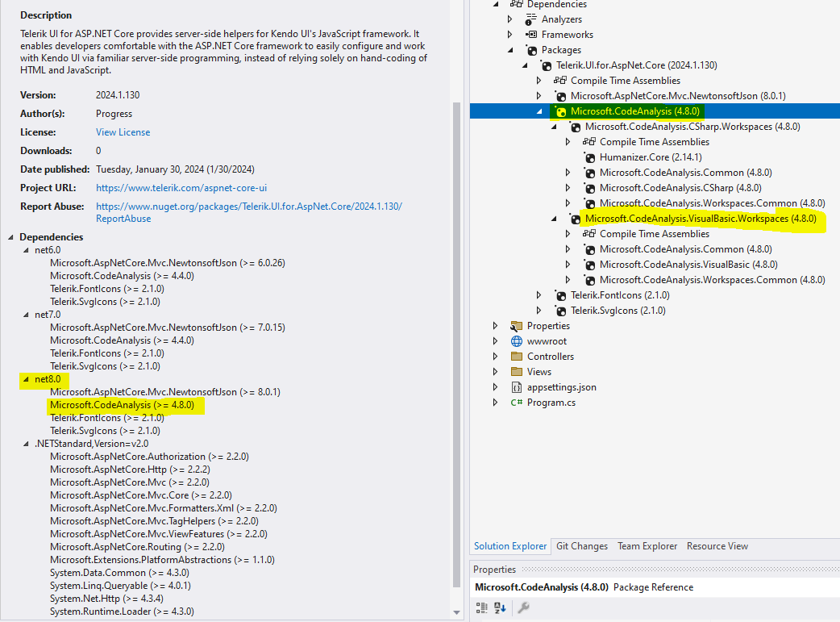The height and width of the screenshot is (622, 840).
Task: Click the Microsoft.CodeAnalysis.VisualBasic.Workspaces package icon
Action: point(575,219)
